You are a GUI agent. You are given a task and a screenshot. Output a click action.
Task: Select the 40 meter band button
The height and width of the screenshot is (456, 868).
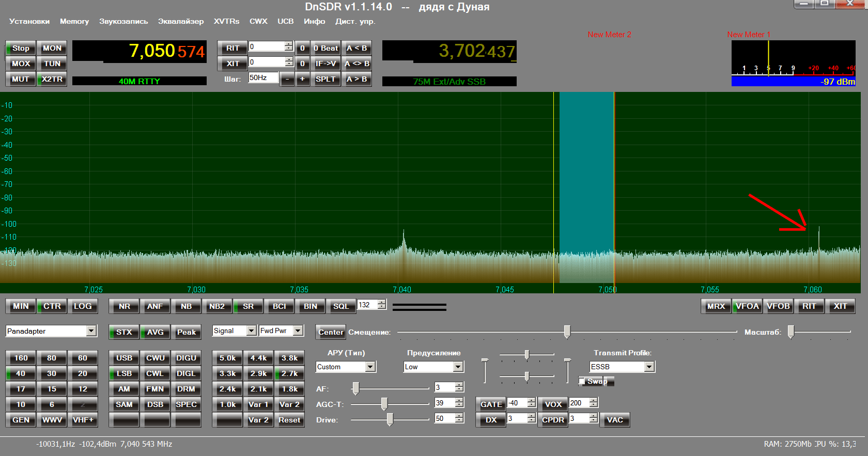(x=21, y=373)
